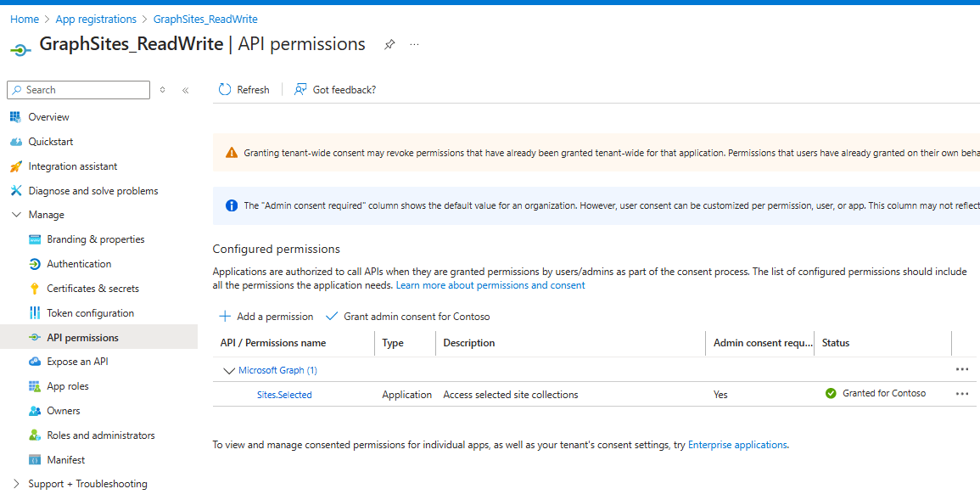Image resolution: width=980 pixels, height=500 pixels.
Task: Open the Enterprise applications link
Action: coord(737,444)
